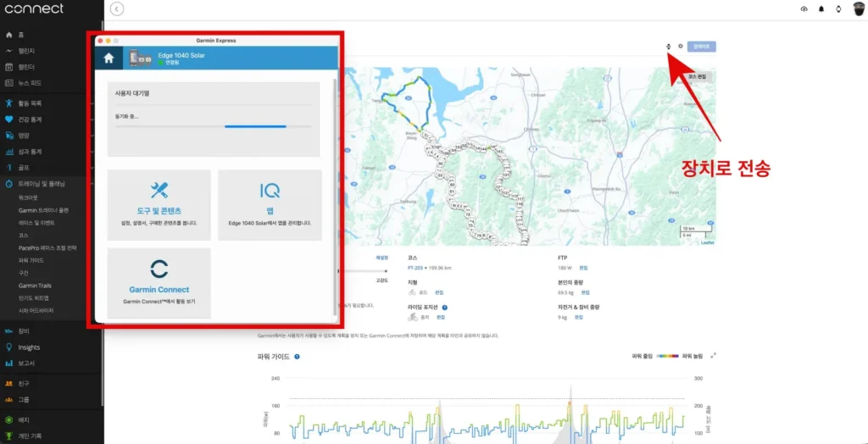The height and width of the screenshot is (444, 868).
Task: Click the Update (업데이트) button
Action: pos(701,47)
